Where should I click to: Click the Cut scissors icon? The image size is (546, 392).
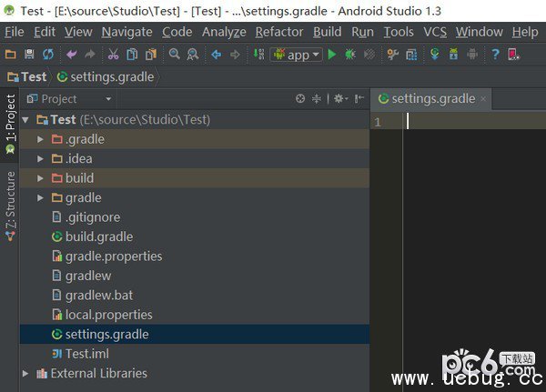113,55
